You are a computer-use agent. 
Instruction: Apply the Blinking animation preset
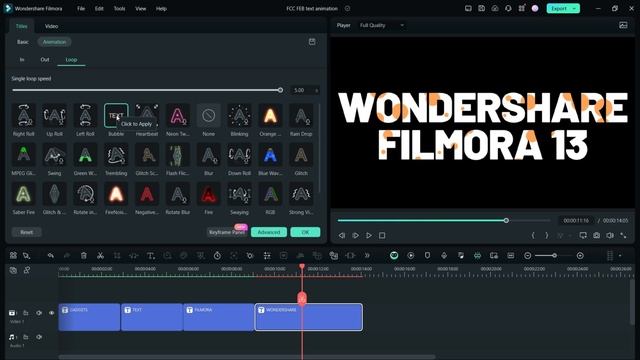tap(239, 116)
